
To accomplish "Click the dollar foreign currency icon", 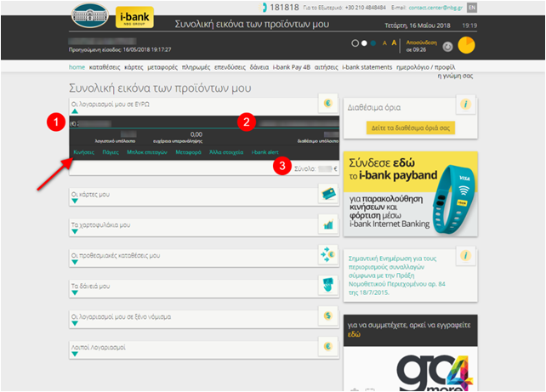I will 328,315.
